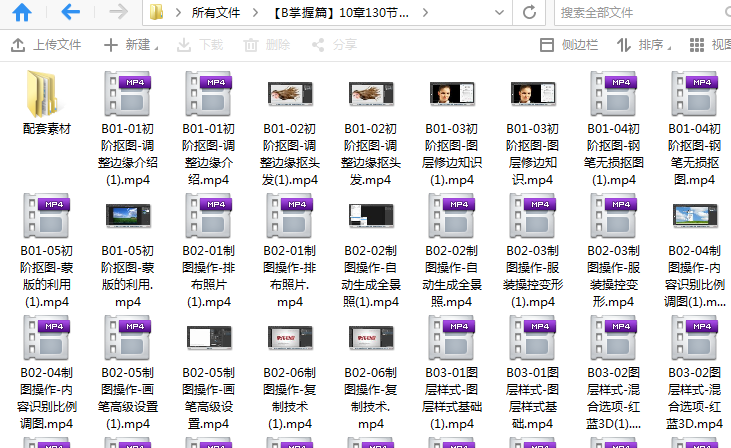Go to the home page icon
This screenshot has width=731, height=448.
[22, 13]
